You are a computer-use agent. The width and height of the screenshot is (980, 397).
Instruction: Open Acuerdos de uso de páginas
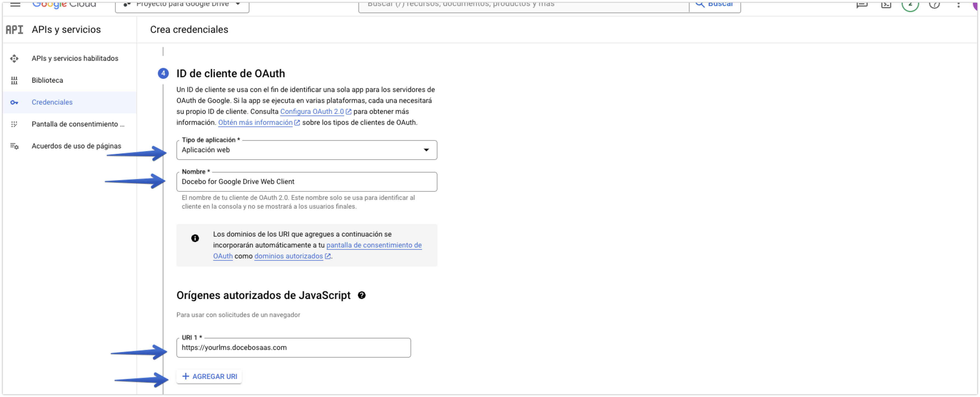(70, 146)
